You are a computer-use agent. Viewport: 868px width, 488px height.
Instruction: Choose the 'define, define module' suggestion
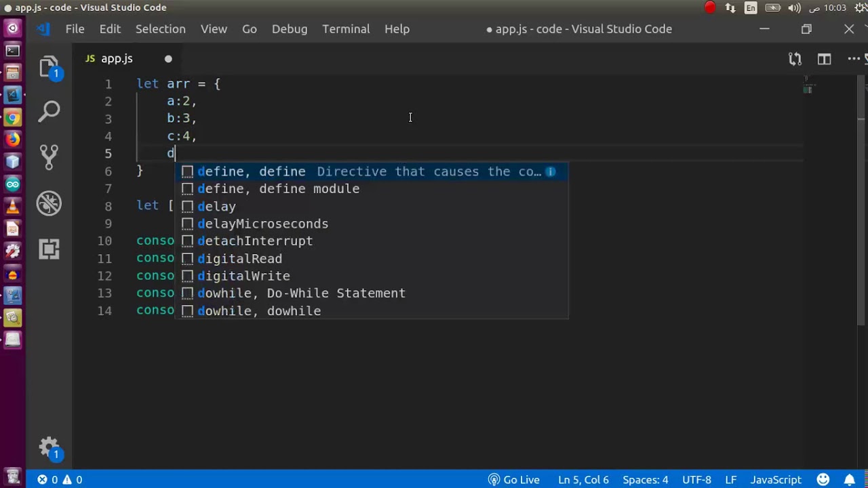372,189
